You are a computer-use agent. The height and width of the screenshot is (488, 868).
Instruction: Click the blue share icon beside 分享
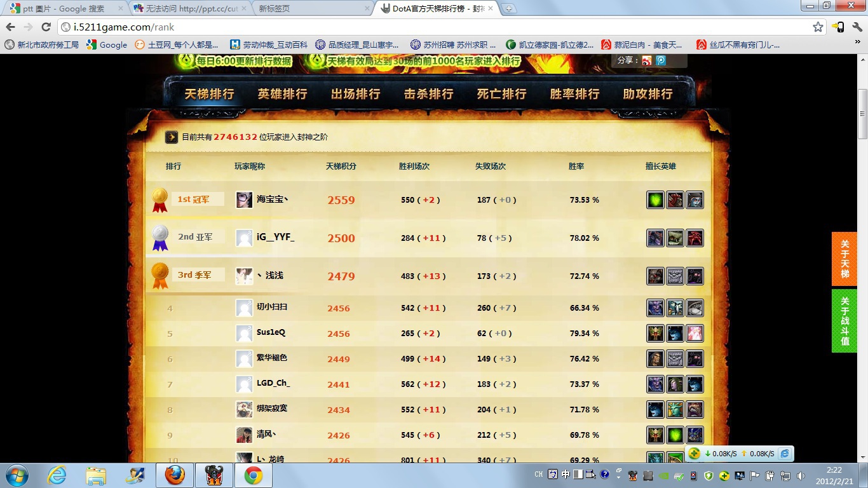click(x=661, y=60)
